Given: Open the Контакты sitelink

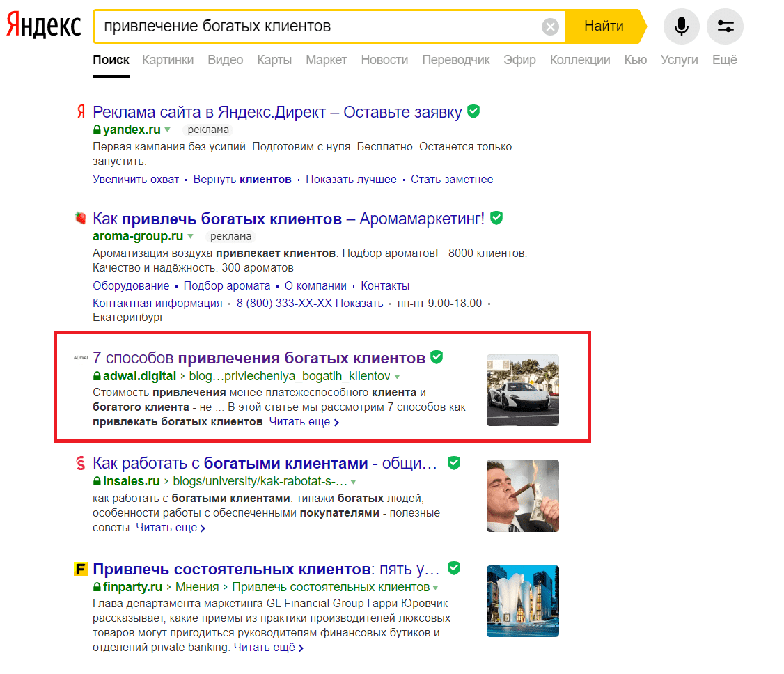Looking at the screenshot, I should click(x=385, y=285).
